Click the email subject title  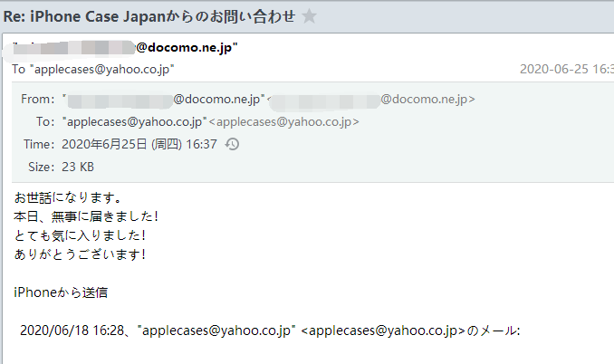[149, 15]
